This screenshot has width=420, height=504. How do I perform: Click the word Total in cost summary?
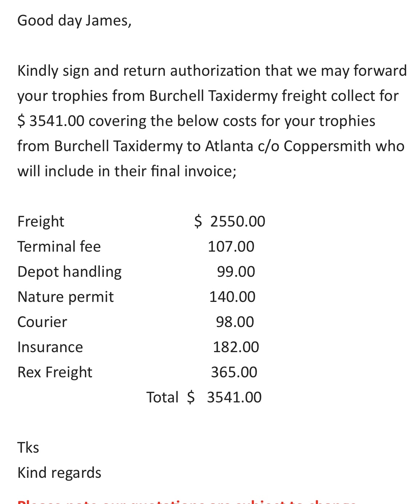coord(162,397)
